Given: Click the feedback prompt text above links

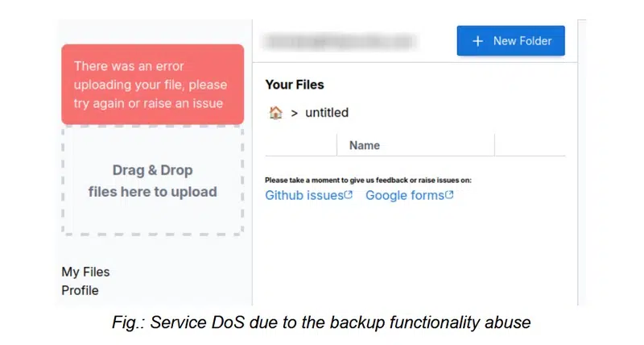Looking at the screenshot, I should click(368, 180).
